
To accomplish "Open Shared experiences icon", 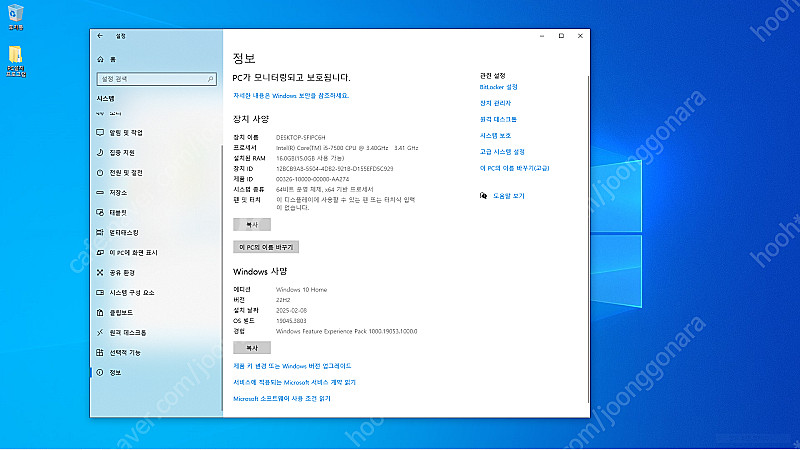I will point(100,272).
